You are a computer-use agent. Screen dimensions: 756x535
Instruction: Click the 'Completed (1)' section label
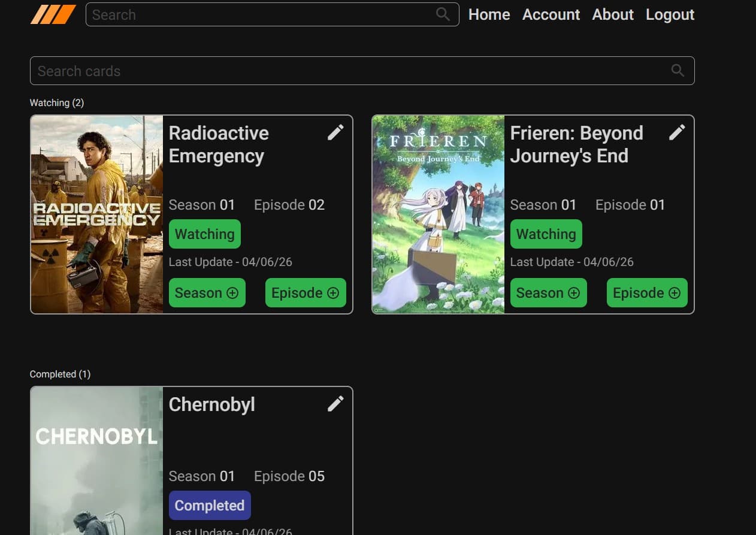[60, 374]
